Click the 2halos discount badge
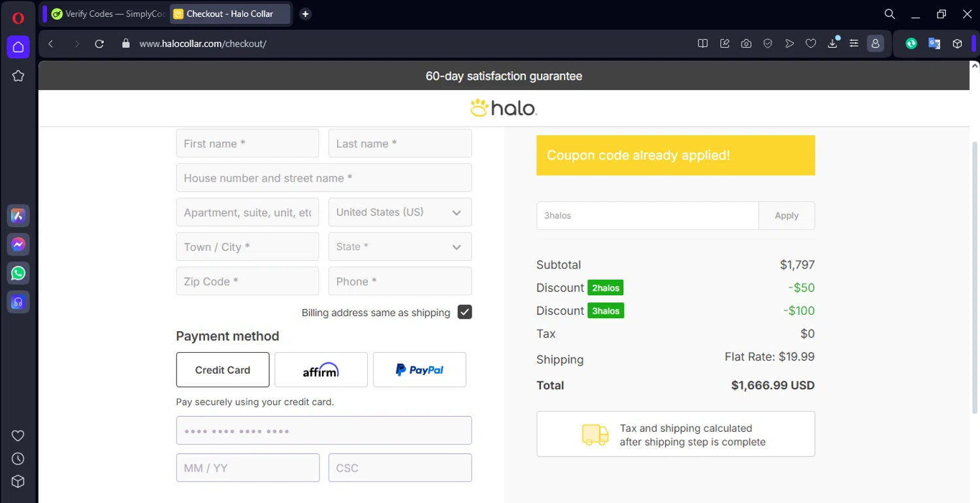Image resolution: width=980 pixels, height=503 pixels. pos(606,287)
